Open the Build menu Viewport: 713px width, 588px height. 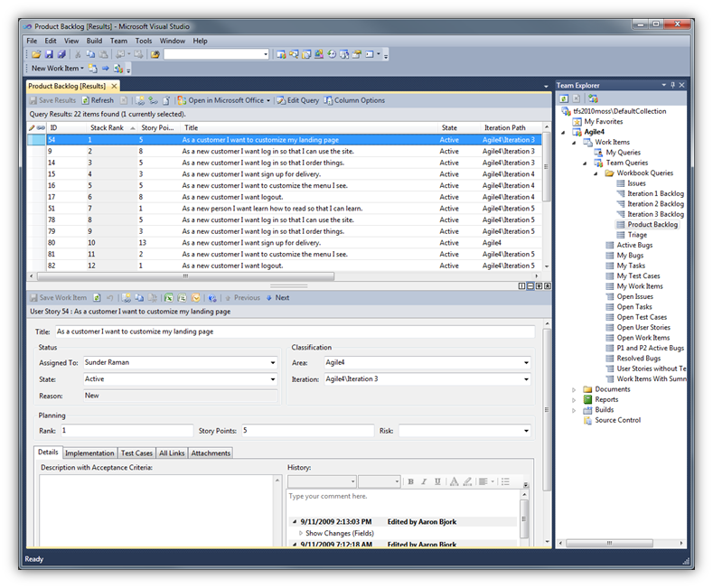[x=94, y=41]
